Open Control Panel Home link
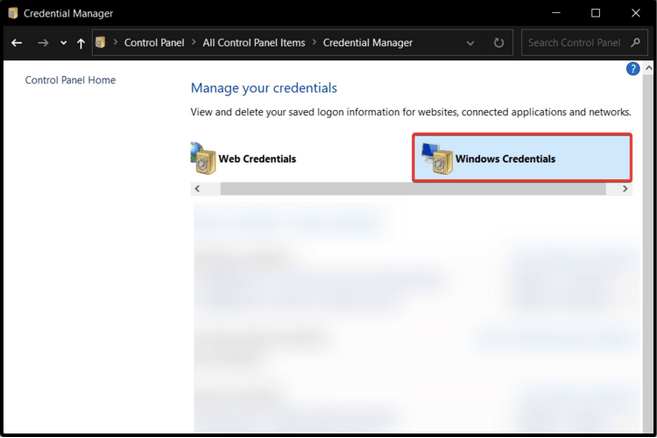This screenshot has width=657, height=438. click(70, 80)
